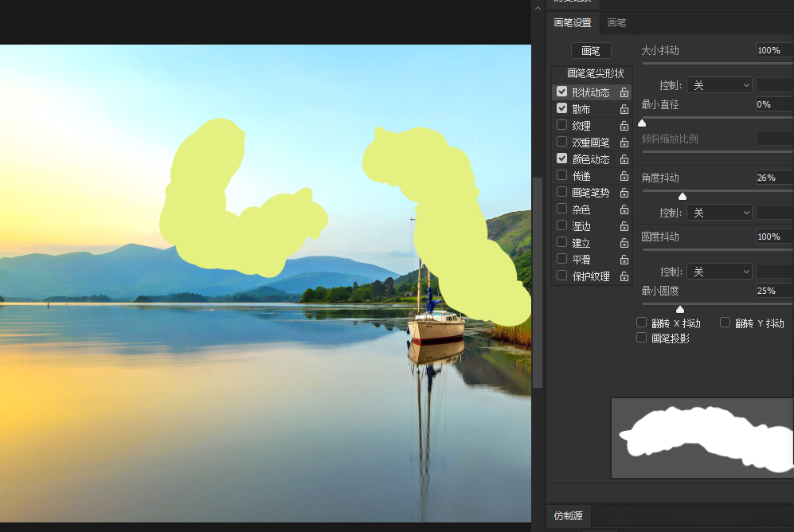Click the lock icon next to 保护纹理

coord(624,276)
